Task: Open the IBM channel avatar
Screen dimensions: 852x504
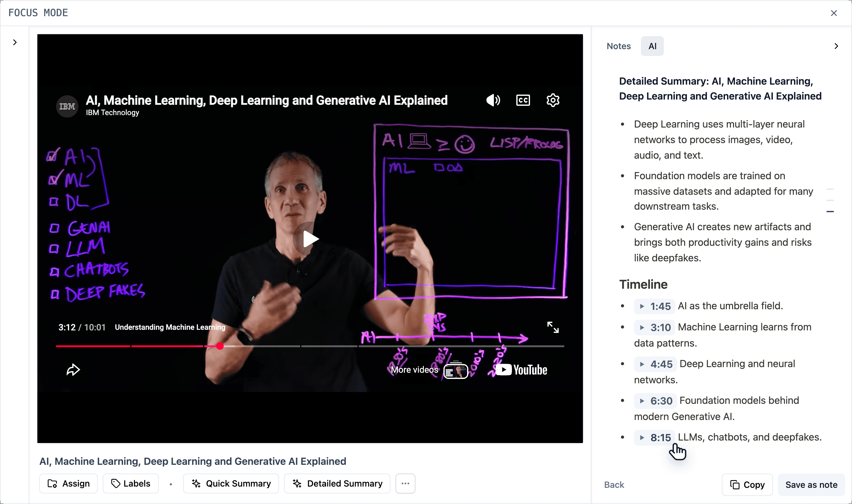Action: tap(67, 106)
